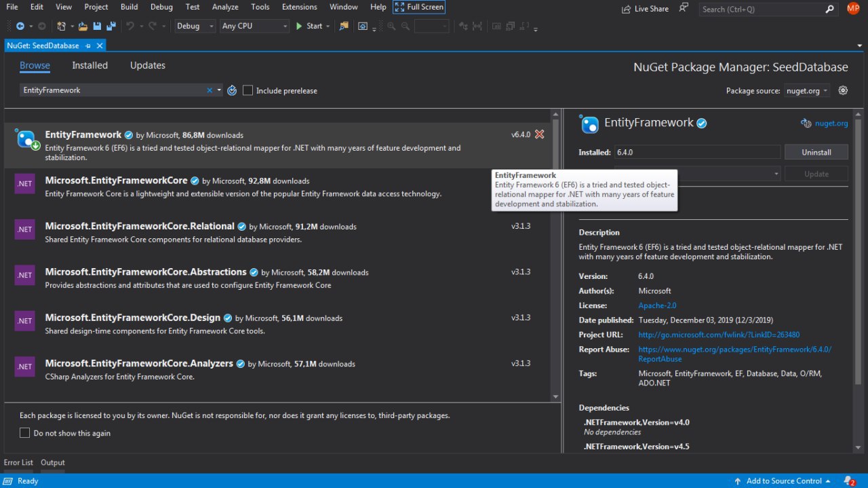This screenshot has height=488, width=868.
Task: Expand the New Project dropdown arrow
Action: click(x=71, y=26)
